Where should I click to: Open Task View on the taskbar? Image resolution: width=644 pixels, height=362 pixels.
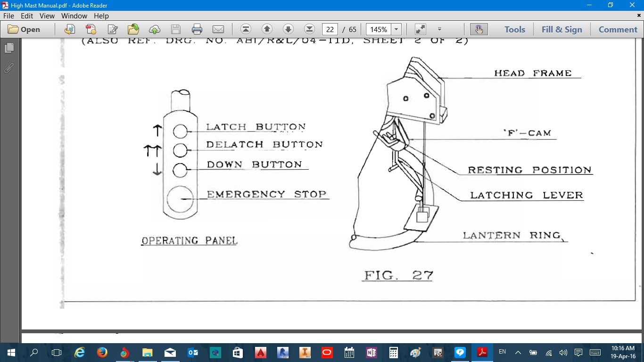pyautogui.click(x=57, y=353)
